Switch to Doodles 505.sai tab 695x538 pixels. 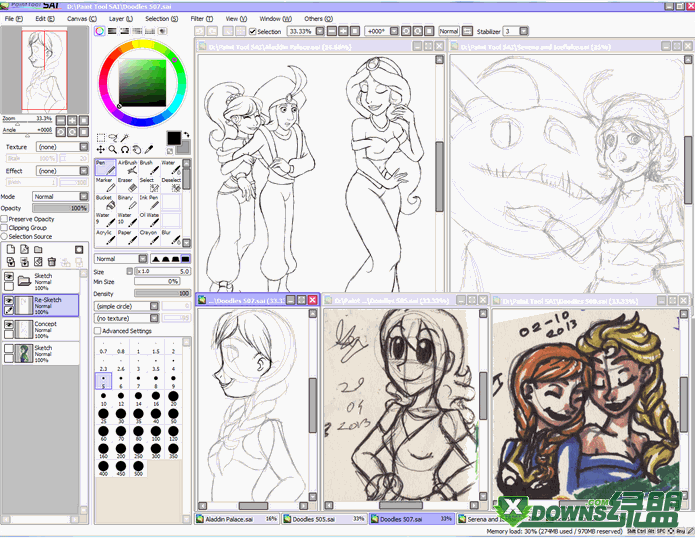(x=324, y=519)
